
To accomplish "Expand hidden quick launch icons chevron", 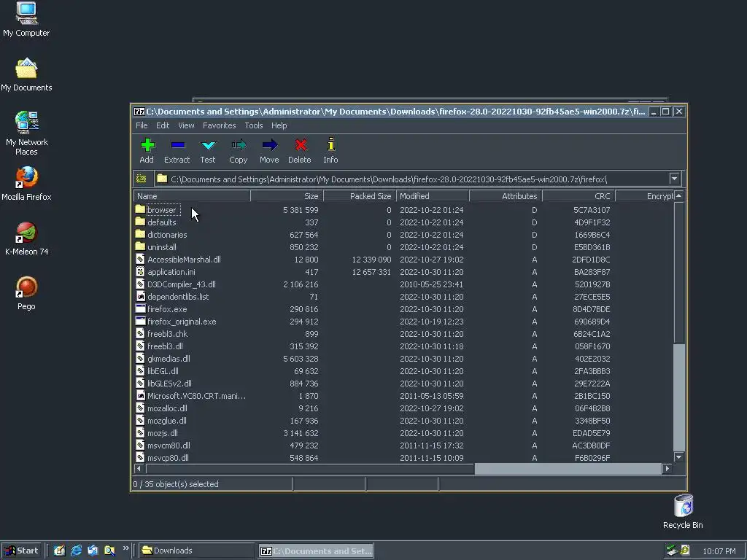I will pyautogui.click(x=125, y=548).
